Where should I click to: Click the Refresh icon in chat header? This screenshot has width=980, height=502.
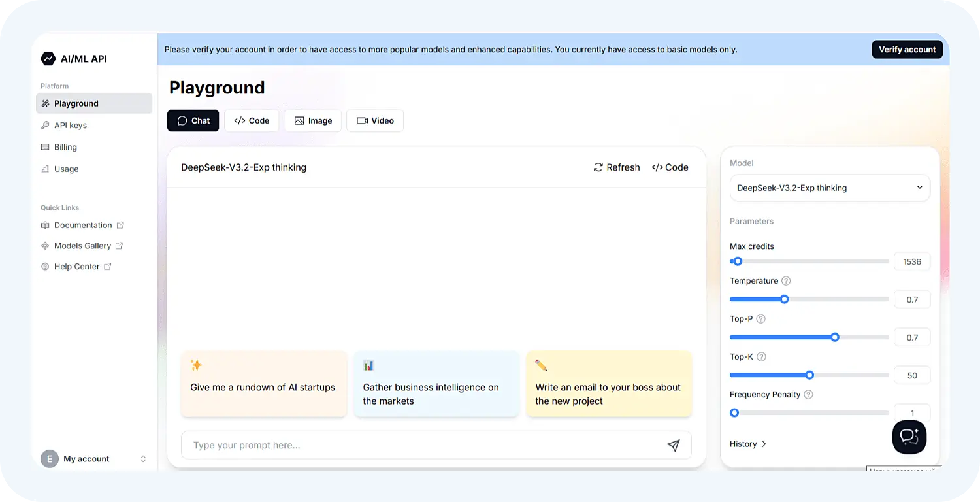pos(598,167)
